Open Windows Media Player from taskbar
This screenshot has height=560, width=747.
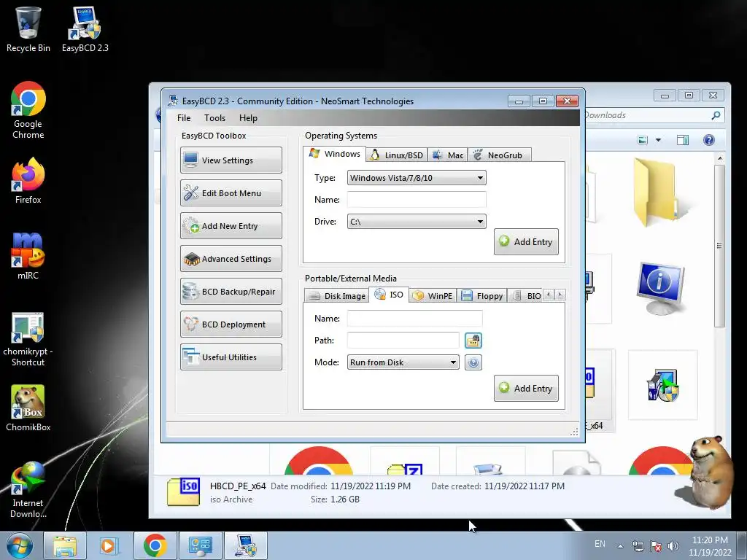pos(108,545)
